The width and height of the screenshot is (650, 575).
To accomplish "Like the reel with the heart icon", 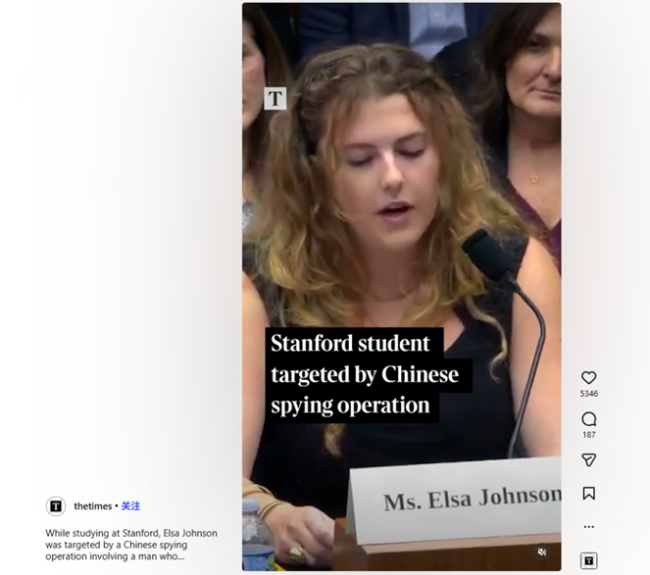I will [x=589, y=378].
